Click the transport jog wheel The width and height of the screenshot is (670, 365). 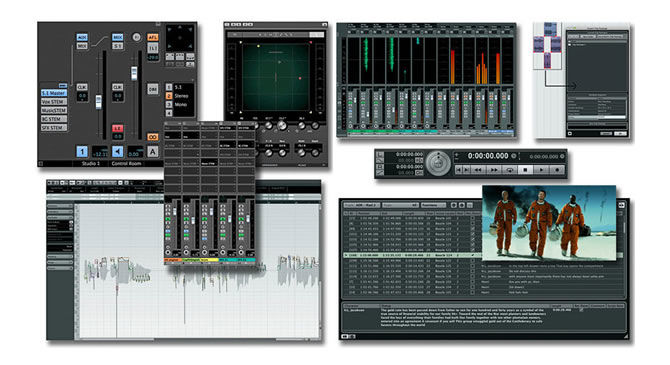(x=438, y=163)
